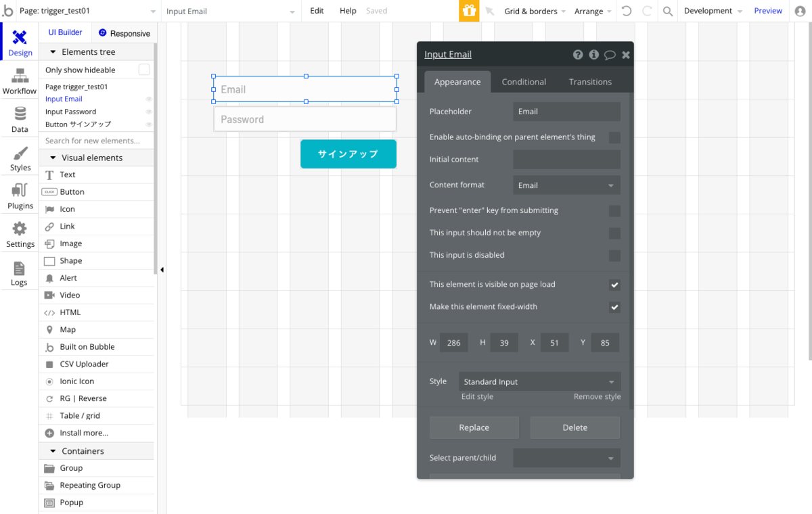
Task: Check This input should not be empty
Action: (614, 233)
